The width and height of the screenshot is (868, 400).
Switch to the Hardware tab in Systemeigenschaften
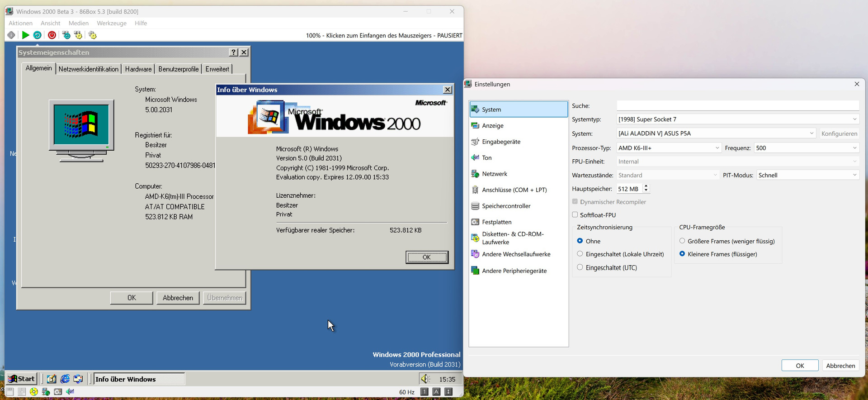point(138,69)
